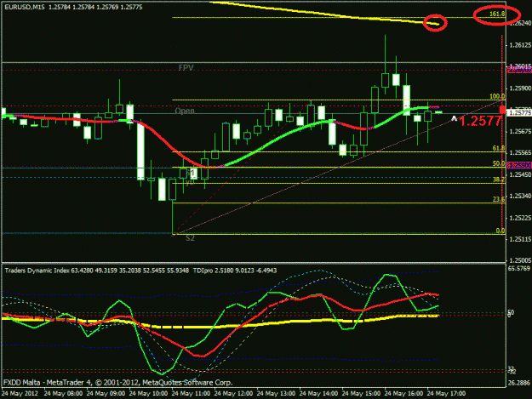Click the 1.26240 price axis value
This screenshot has width=532, height=399.
[520, 23]
